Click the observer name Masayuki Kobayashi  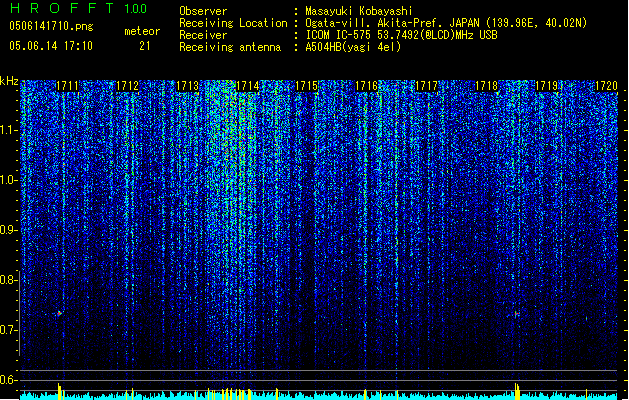(359, 11)
